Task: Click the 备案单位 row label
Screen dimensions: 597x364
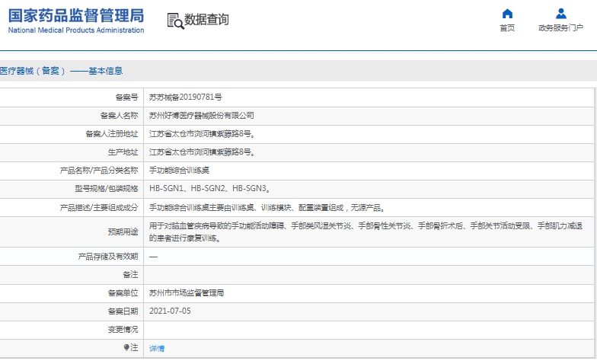Action: tap(123, 292)
